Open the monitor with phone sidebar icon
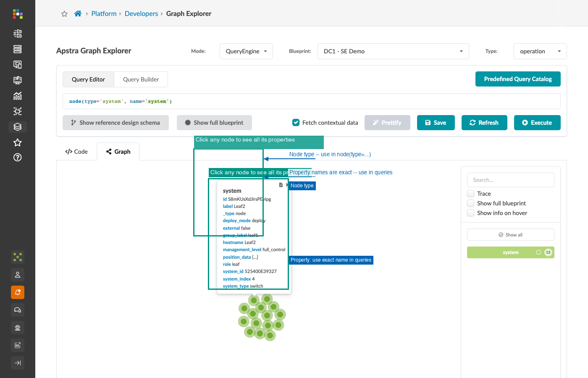 pos(18,65)
